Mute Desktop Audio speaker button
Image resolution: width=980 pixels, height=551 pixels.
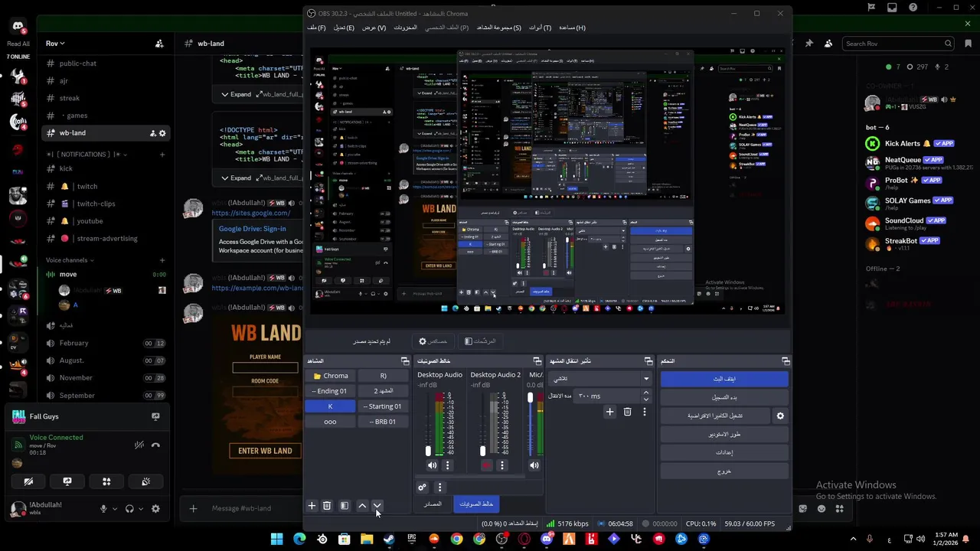(x=432, y=465)
